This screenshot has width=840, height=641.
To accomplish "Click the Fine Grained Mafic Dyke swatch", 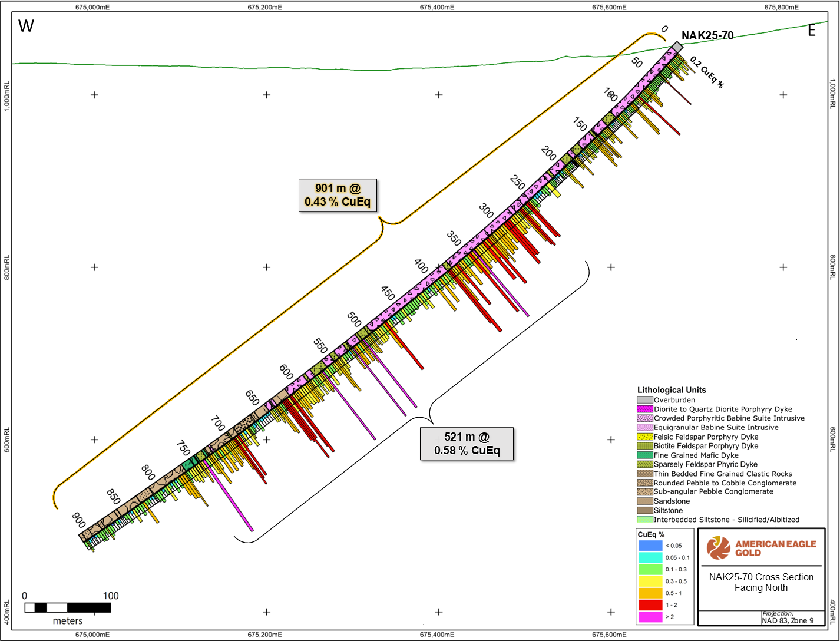I will (x=645, y=455).
